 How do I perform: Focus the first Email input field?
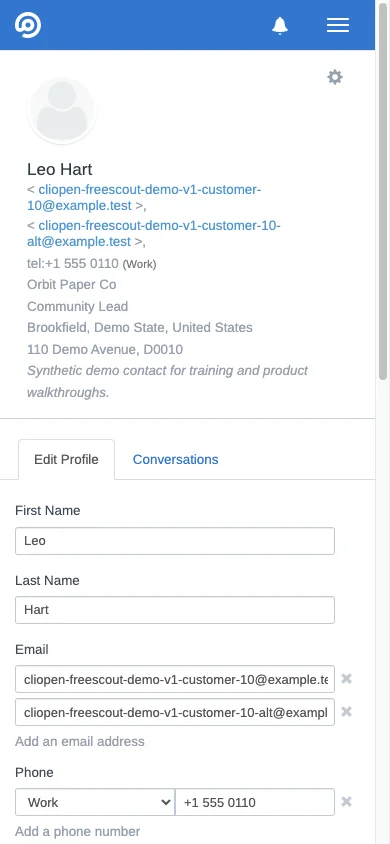point(175,679)
